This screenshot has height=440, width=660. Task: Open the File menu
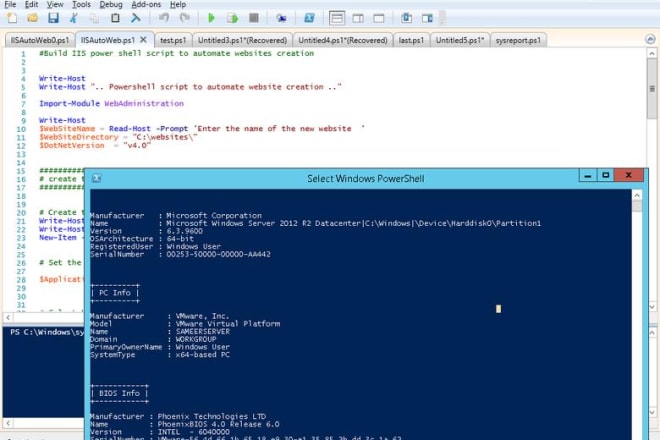tap(10, 5)
